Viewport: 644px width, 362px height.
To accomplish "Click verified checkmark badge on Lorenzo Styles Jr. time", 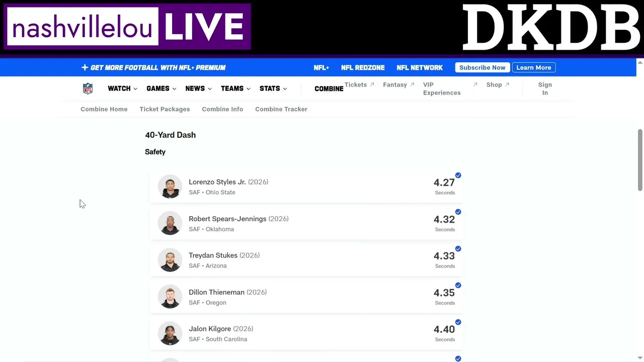I will [x=458, y=175].
